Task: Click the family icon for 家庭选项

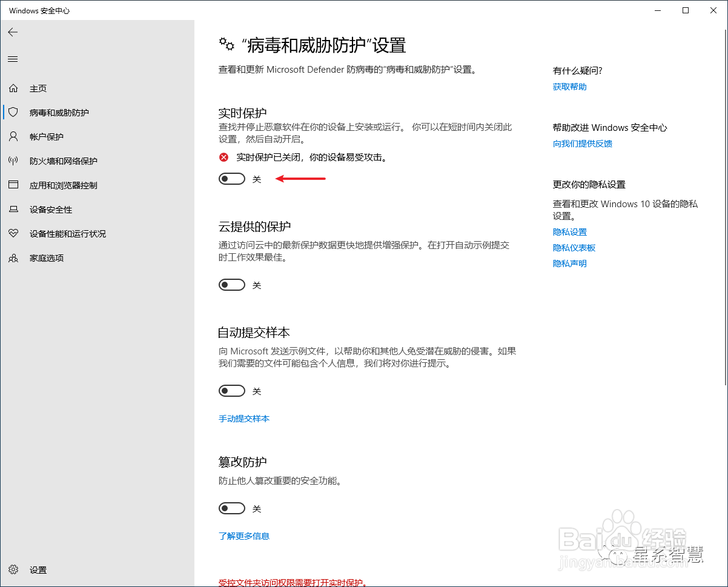Action: click(13, 257)
